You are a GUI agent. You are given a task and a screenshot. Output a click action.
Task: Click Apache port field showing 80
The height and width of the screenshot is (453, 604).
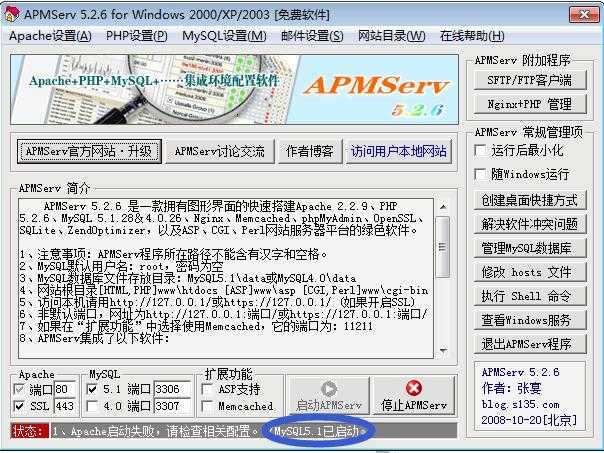(64, 389)
